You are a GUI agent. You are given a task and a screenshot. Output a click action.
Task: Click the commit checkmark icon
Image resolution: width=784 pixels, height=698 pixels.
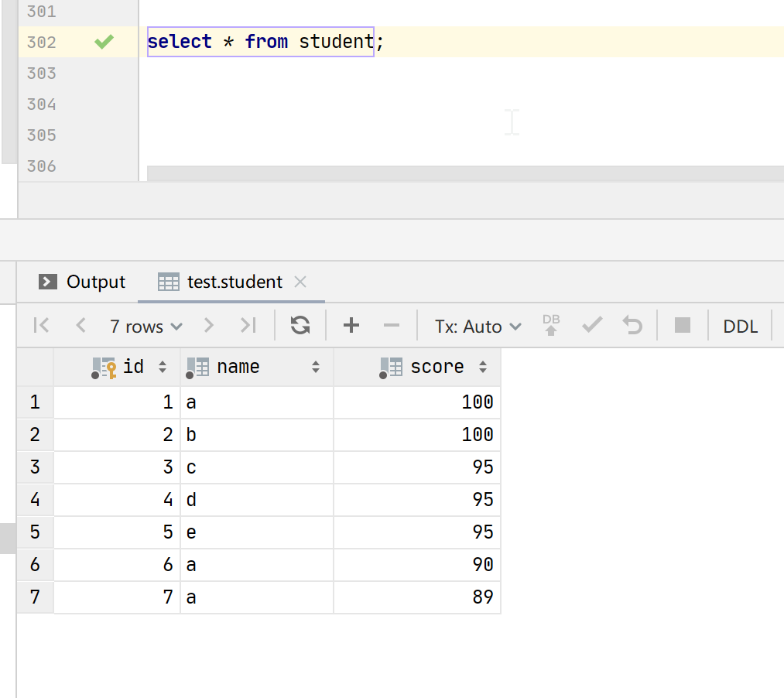592,326
